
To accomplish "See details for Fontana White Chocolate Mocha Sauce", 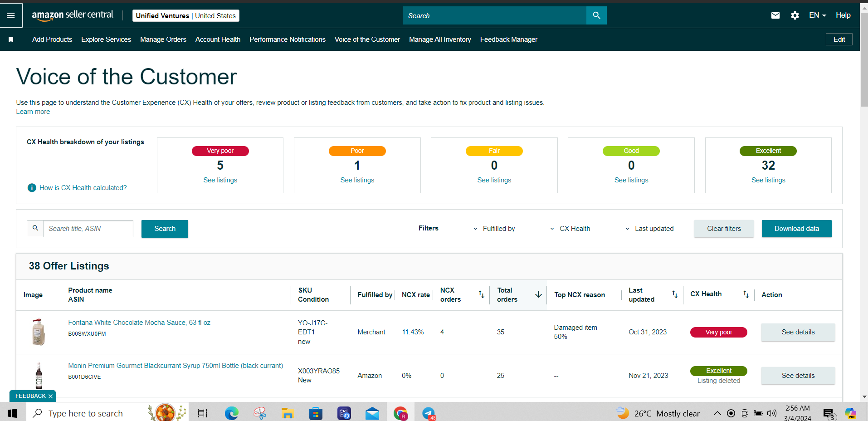I will 798,332.
